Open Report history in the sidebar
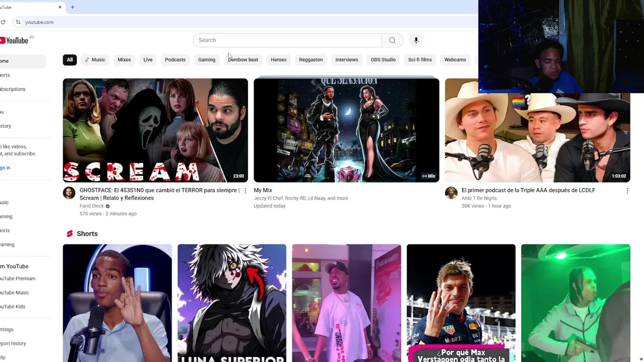 23,344
